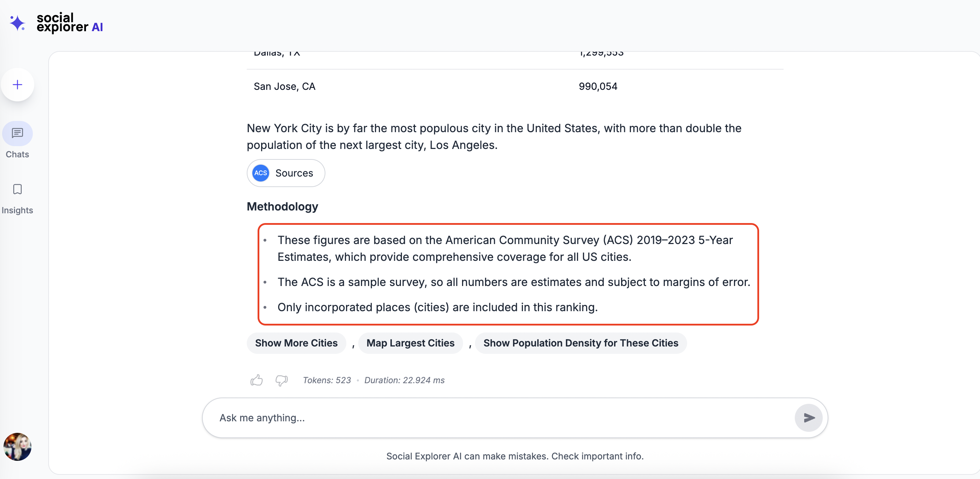Click the new chat plus button

(x=17, y=85)
